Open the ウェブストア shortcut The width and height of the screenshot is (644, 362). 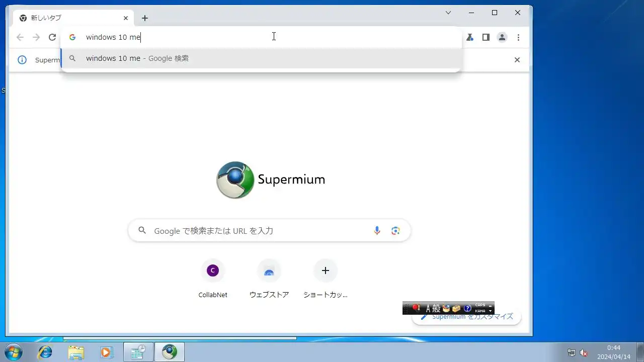coord(269,279)
